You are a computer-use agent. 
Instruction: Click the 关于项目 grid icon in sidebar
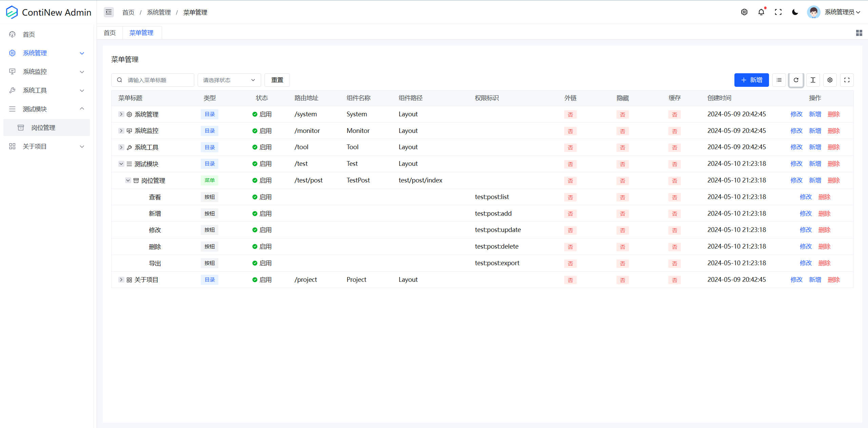tap(12, 146)
